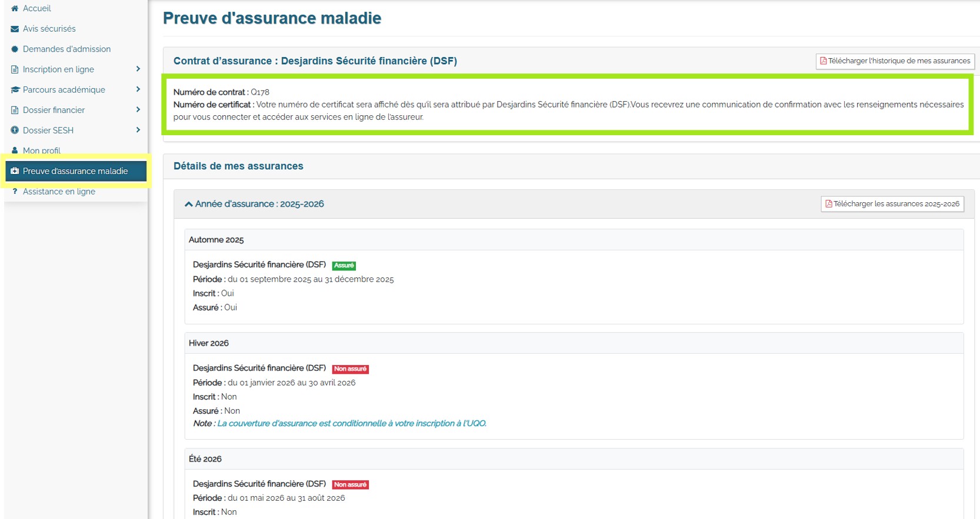Click the medkit icon for Preuve d'assurance maladie
The image size is (980, 519).
coord(15,171)
